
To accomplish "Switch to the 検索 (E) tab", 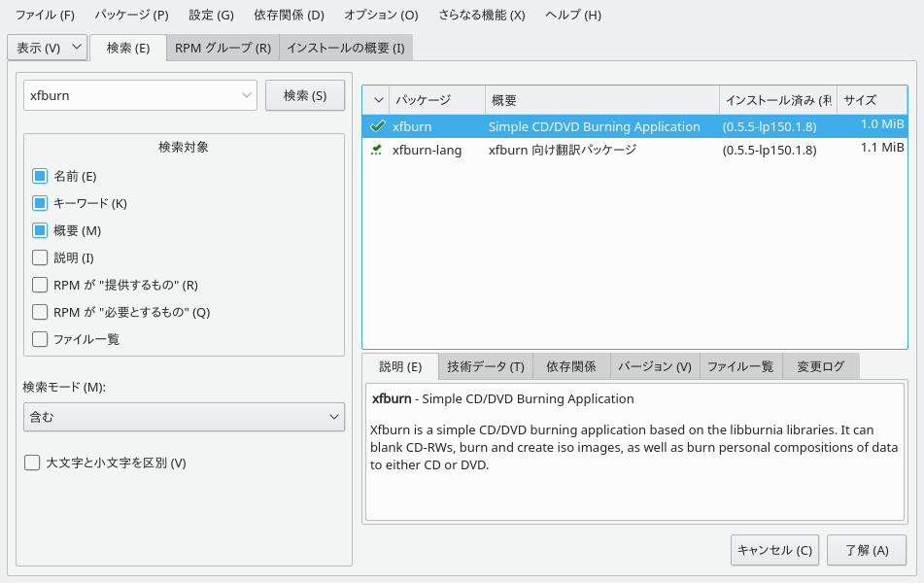I will coord(128,48).
